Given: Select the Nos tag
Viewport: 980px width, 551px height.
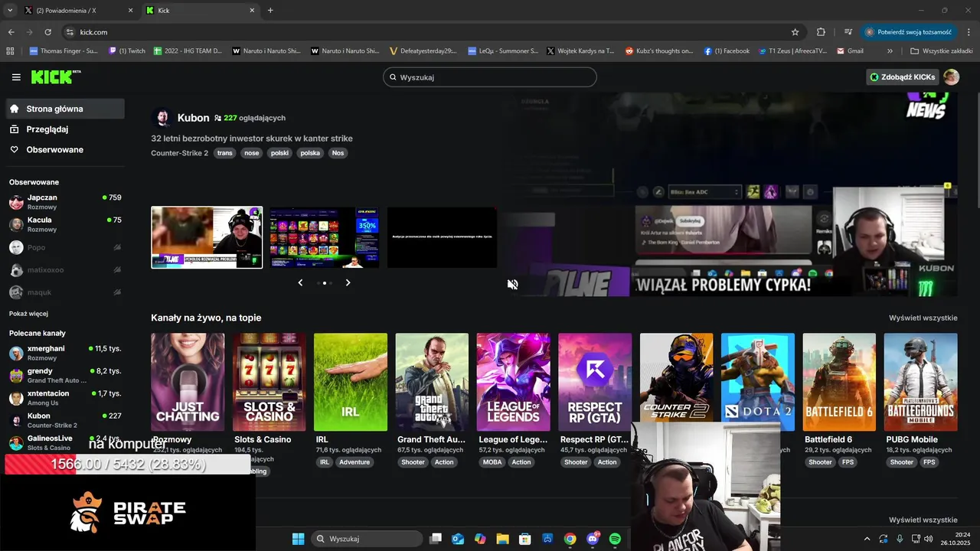Looking at the screenshot, I should (338, 153).
